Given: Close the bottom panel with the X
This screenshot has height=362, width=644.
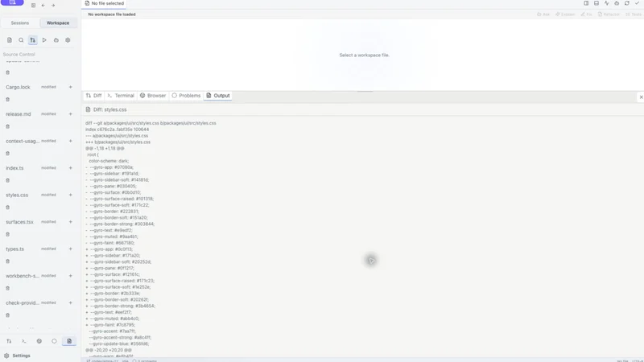Looking at the screenshot, I should pyautogui.click(x=641, y=97).
